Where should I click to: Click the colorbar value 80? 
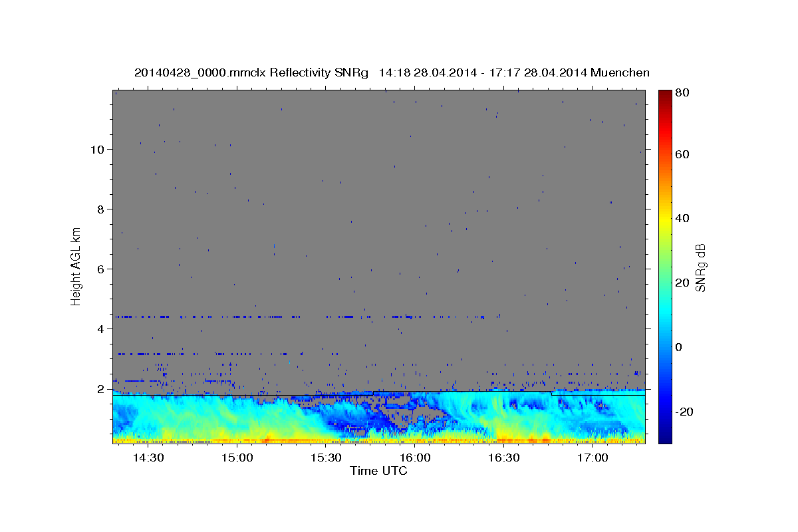point(682,93)
